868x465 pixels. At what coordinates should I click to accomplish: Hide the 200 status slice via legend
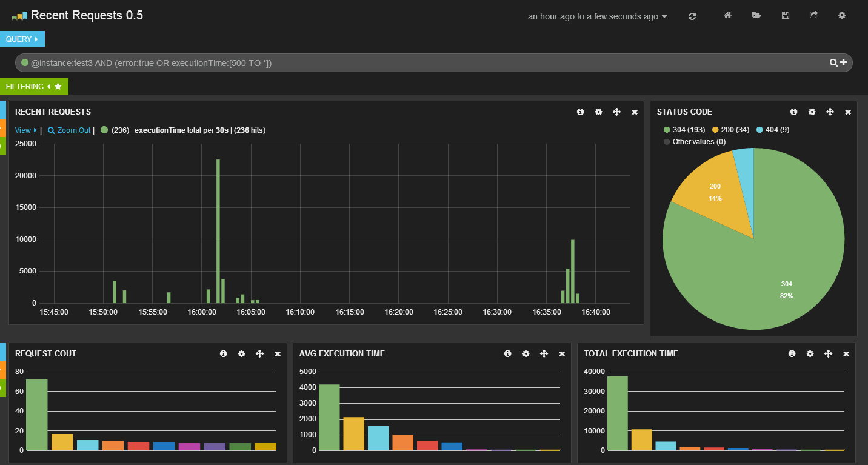pyautogui.click(x=730, y=129)
